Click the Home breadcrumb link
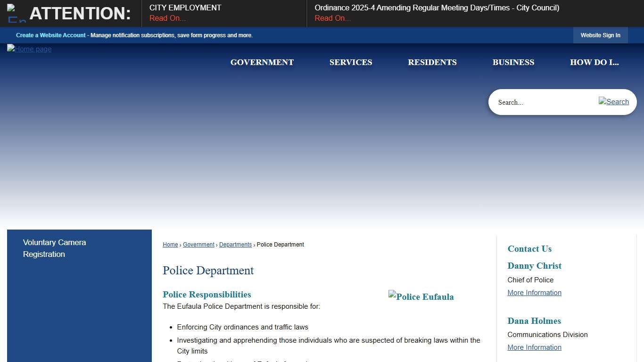This screenshot has width=644, height=362. point(170,244)
